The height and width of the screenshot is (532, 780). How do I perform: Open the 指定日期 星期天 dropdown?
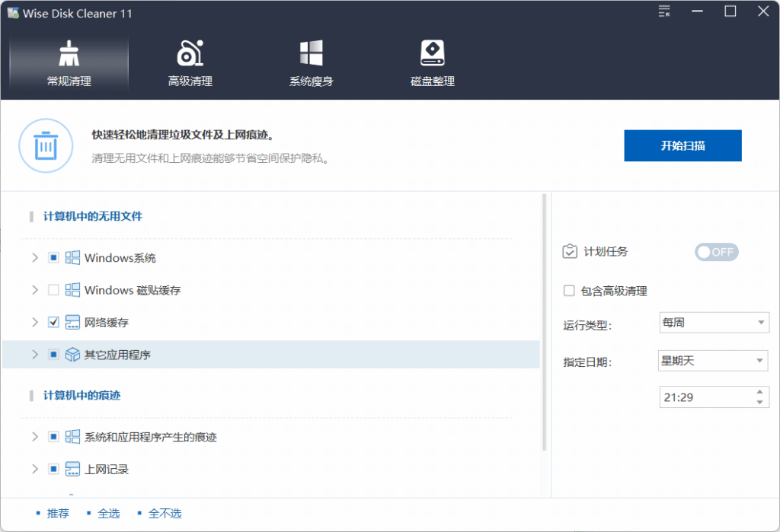click(x=713, y=360)
